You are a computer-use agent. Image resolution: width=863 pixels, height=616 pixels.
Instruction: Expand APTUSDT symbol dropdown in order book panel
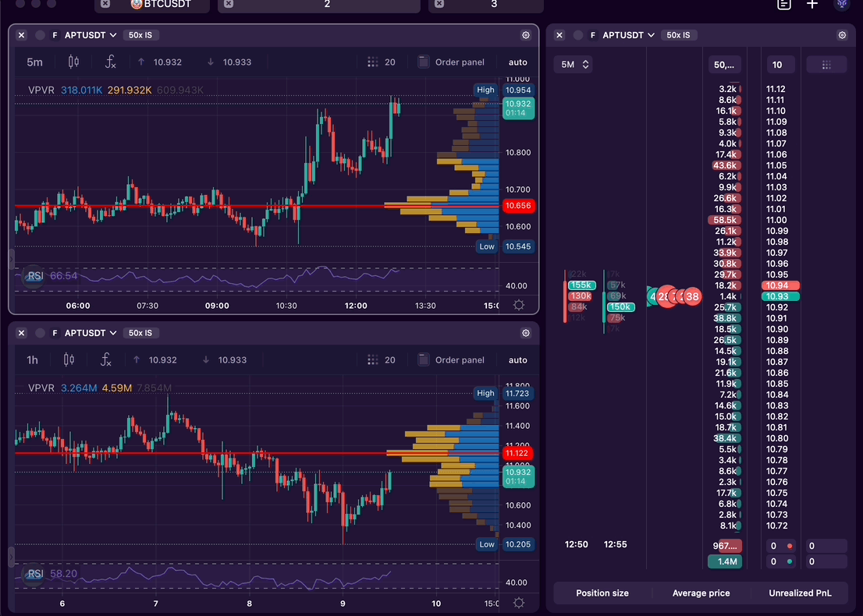(628, 35)
